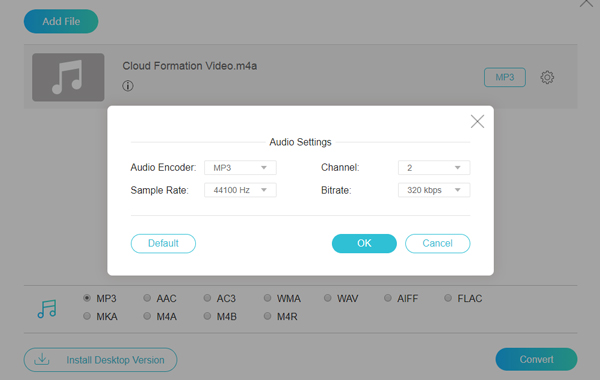Click the audio format music note icon
This screenshot has width=600, height=380.
tap(47, 309)
